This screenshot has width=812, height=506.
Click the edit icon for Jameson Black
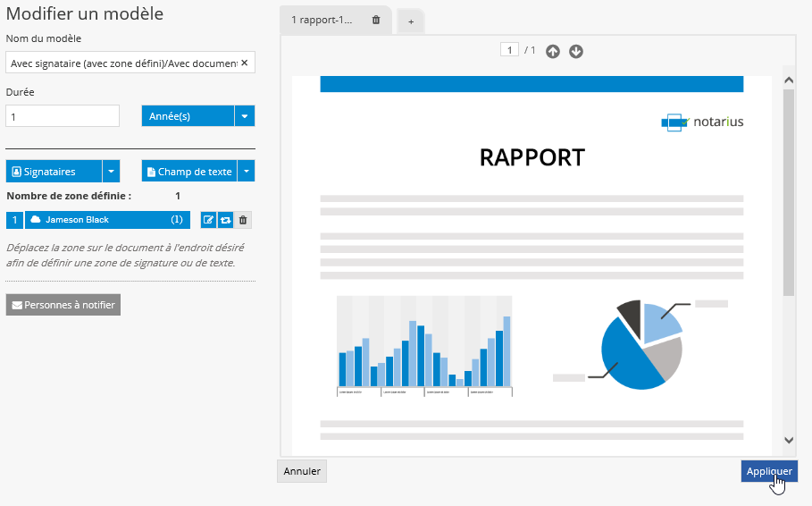pos(208,220)
